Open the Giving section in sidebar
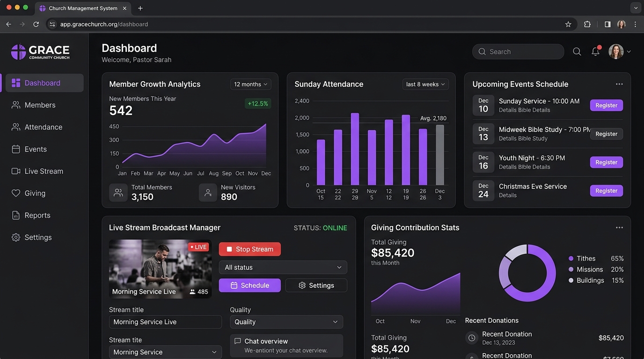The width and height of the screenshot is (644, 359). pyautogui.click(x=35, y=193)
